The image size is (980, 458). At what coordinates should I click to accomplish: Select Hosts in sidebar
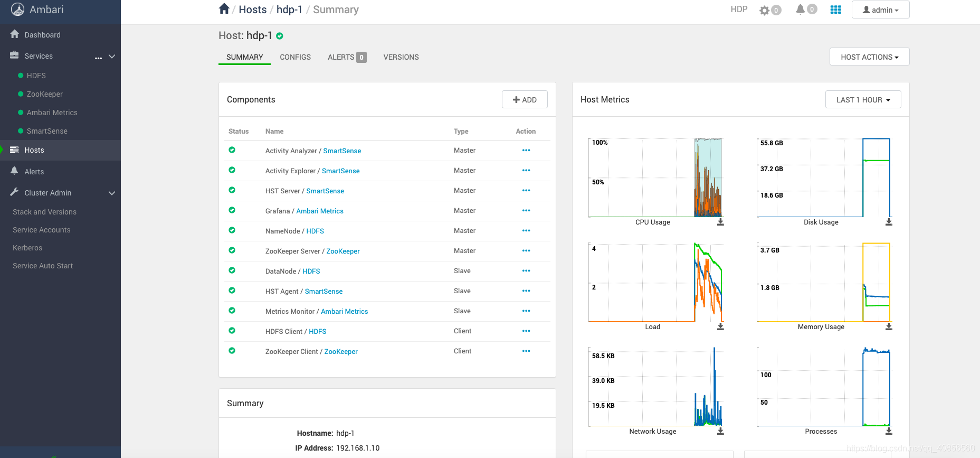(x=60, y=150)
